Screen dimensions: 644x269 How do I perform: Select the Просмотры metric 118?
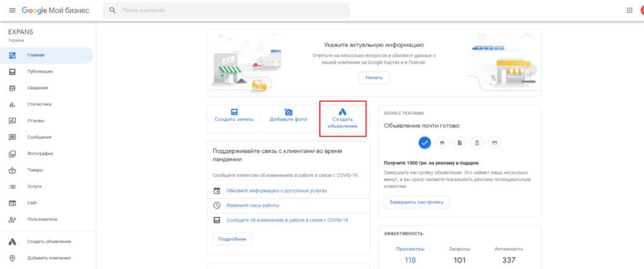[x=410, y=255]
